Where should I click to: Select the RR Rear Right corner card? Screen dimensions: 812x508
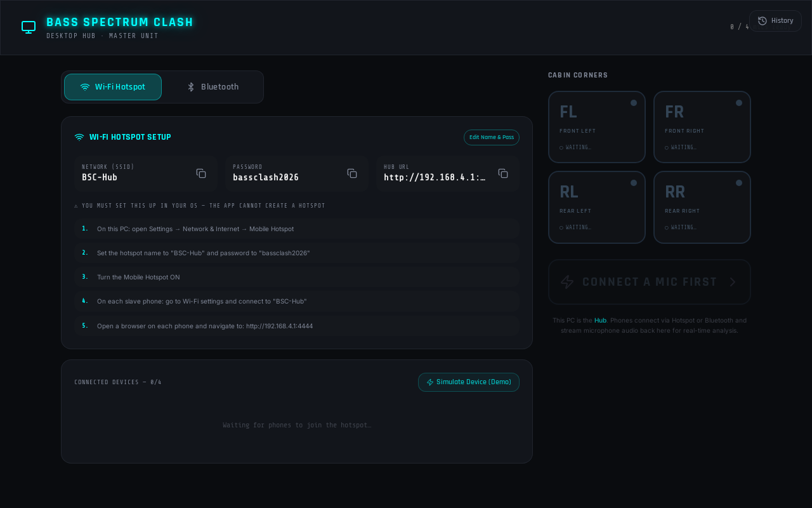click(702, 207)
